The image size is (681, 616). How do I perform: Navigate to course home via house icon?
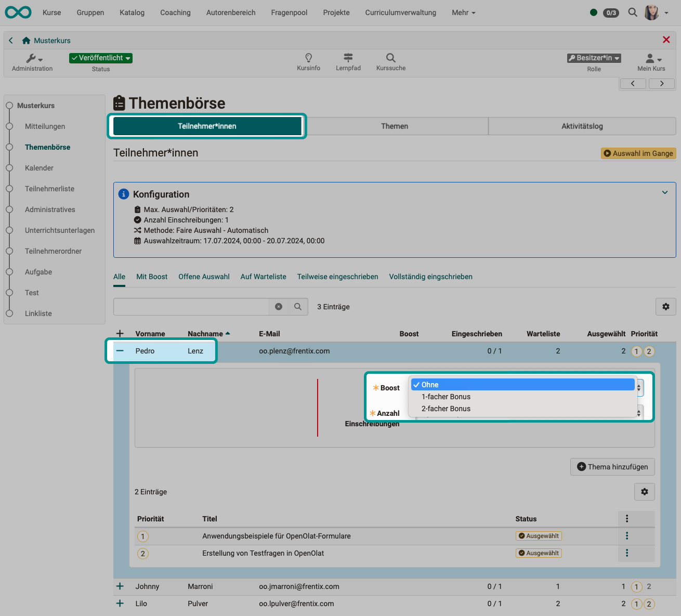coord(25,40)
